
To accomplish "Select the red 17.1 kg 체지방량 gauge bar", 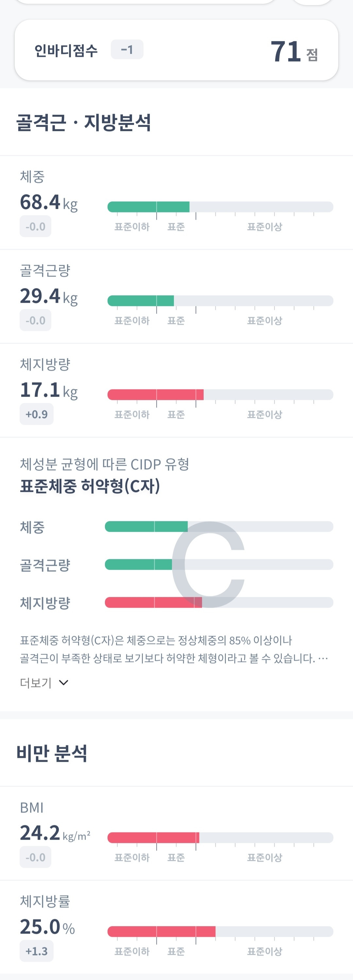I will [x=155, y=395].
